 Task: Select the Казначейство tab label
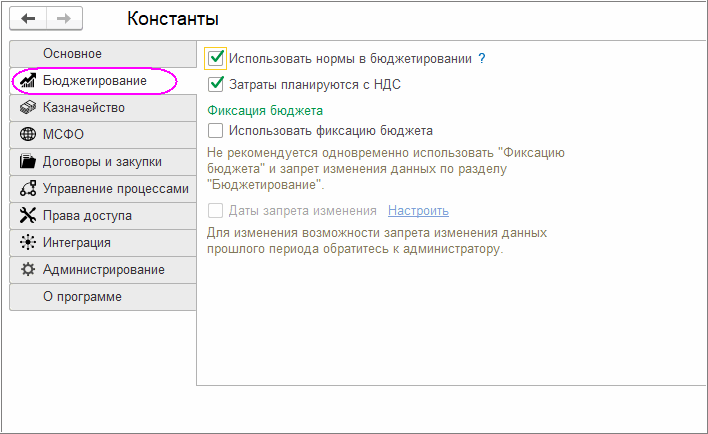(84, 107)
